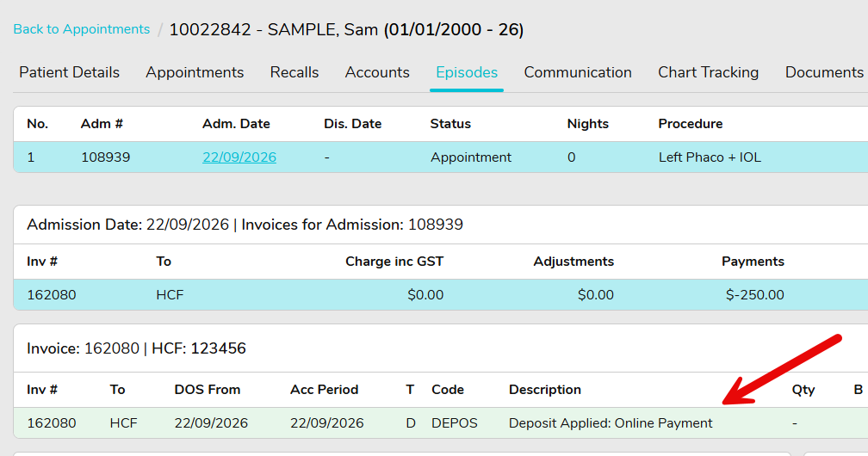Click the Payments column header
This screenshot has height=456, width=868.
point(753,262)
